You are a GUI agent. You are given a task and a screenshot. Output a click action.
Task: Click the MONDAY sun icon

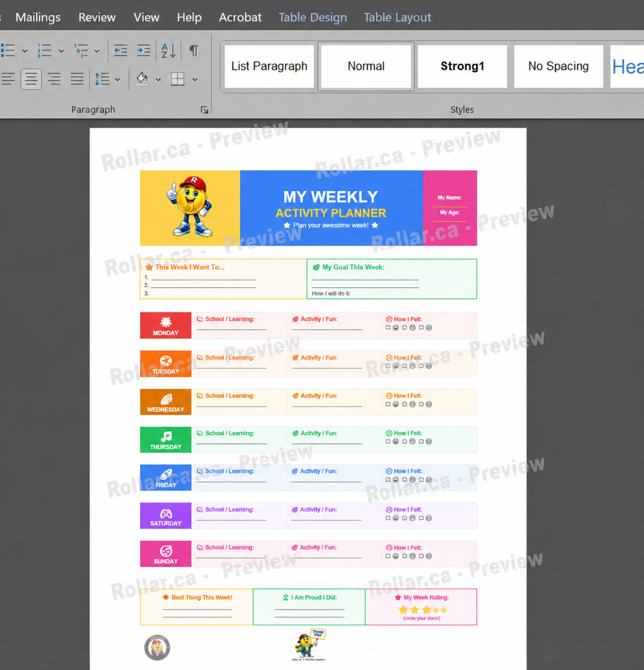[x=166, y=322]
